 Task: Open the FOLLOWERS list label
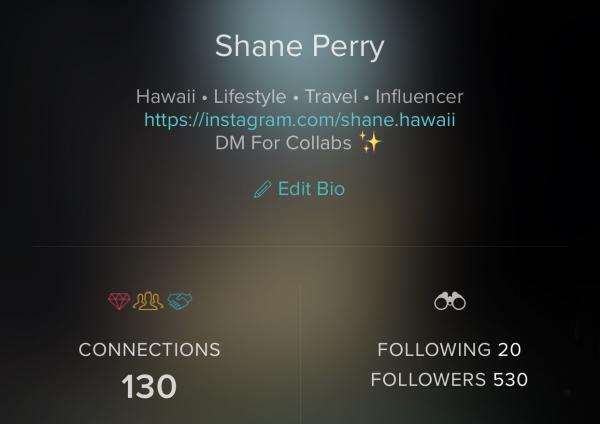click(428, 380)
